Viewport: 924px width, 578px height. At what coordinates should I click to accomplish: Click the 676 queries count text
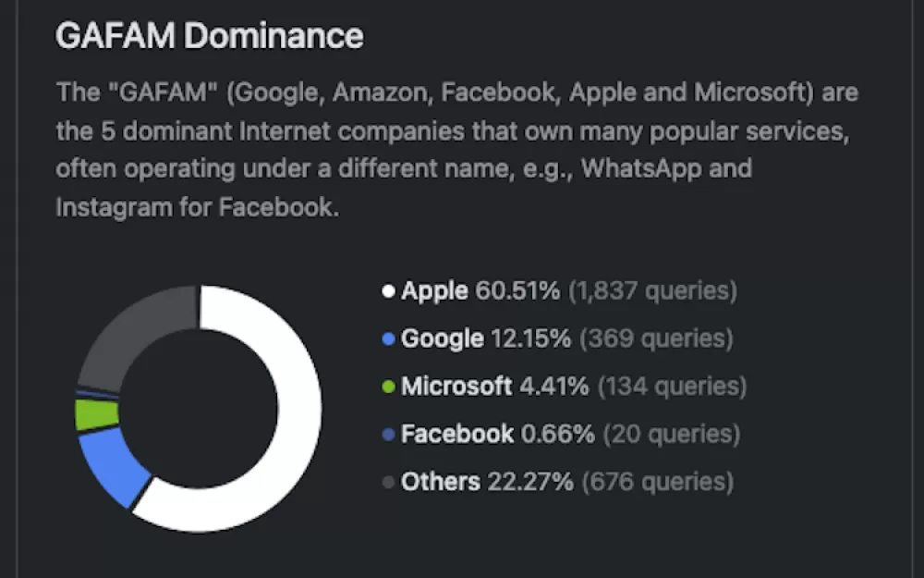(658, 482)
